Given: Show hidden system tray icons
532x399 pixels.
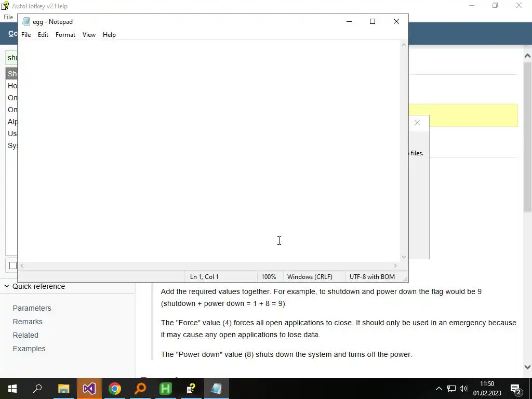Looking at the screenshot, I should [438, 389].
